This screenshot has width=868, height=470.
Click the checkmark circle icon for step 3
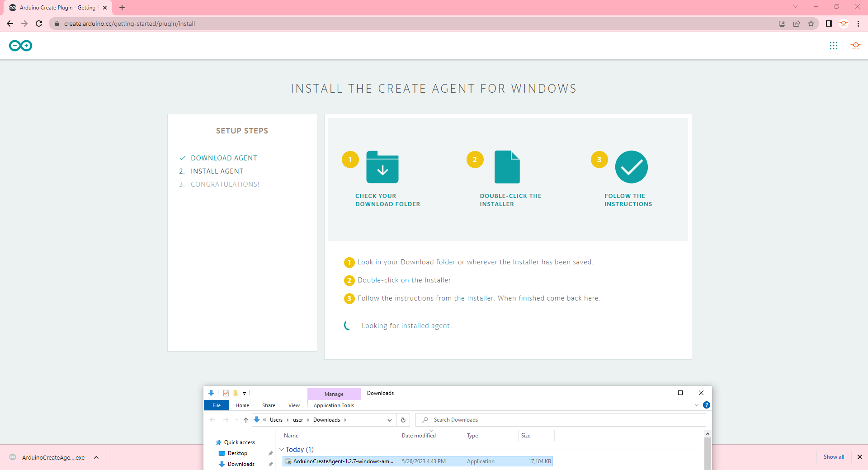(x=632, y=167)
